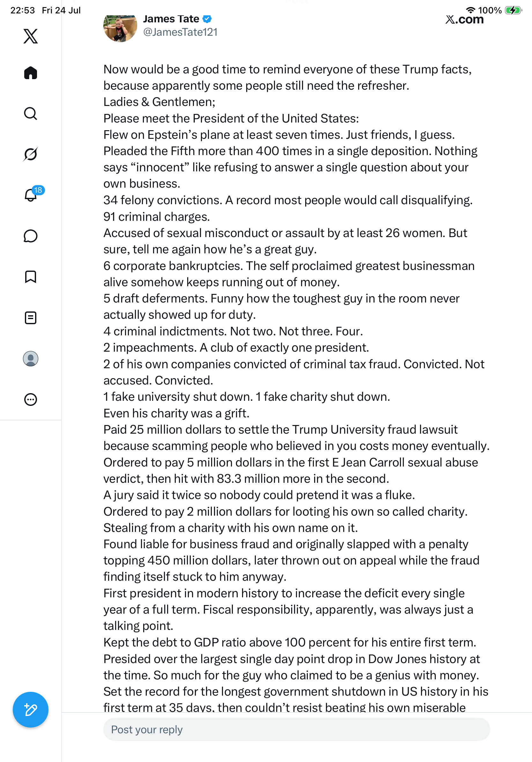This screenshot has height=762, width=532.
Task: Tap the battery status indicator
Action: tap(513, 10)
